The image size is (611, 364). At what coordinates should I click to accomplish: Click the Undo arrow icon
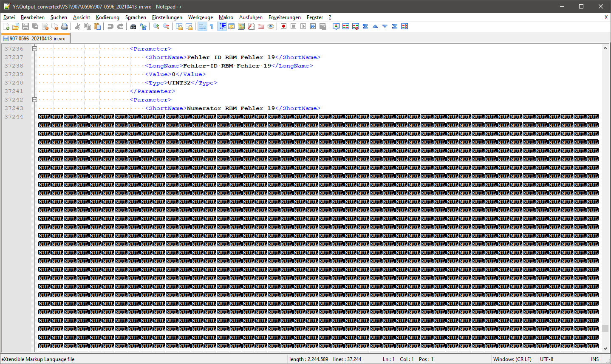tap(110, 26)
